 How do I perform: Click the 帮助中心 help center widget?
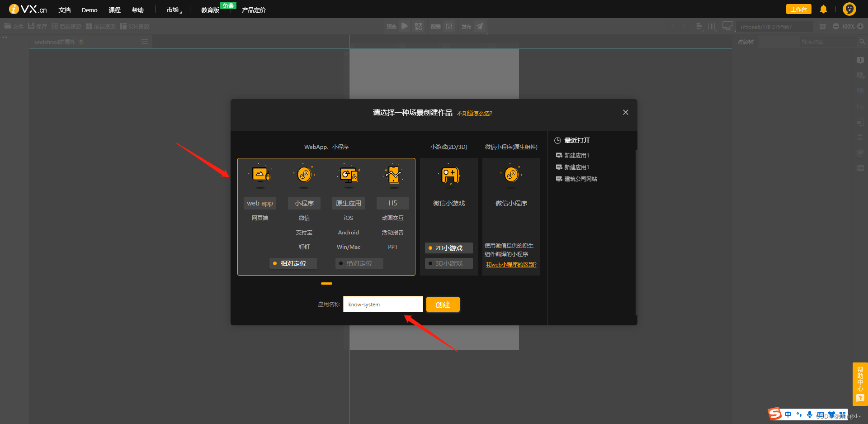[x=860, y=384]
